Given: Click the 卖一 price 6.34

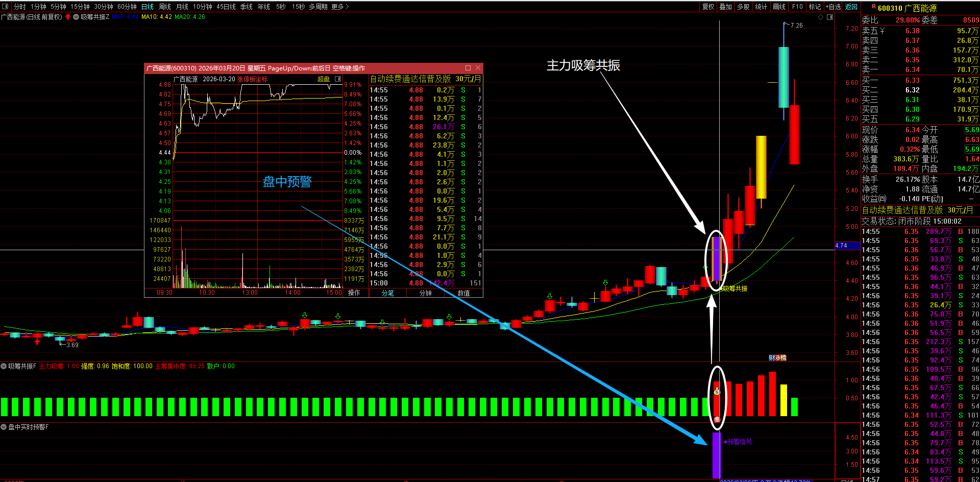Looking at the screenshot, I should tap(913, 70).
